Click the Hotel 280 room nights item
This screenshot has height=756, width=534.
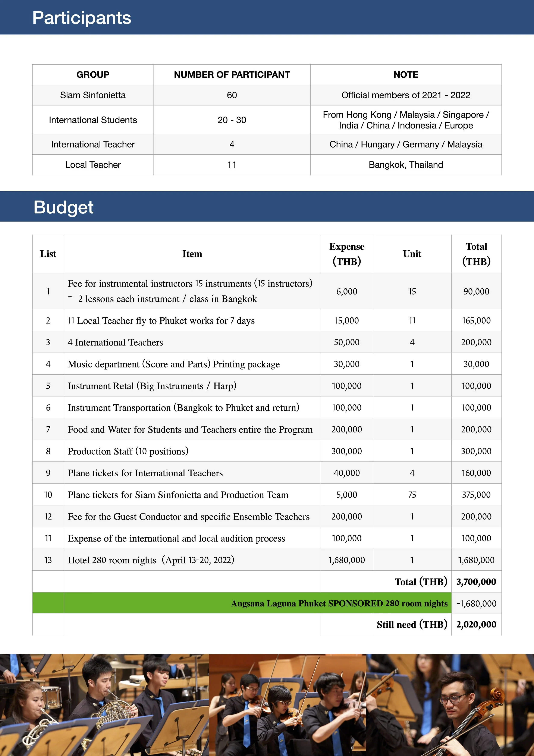pos(151,560)
